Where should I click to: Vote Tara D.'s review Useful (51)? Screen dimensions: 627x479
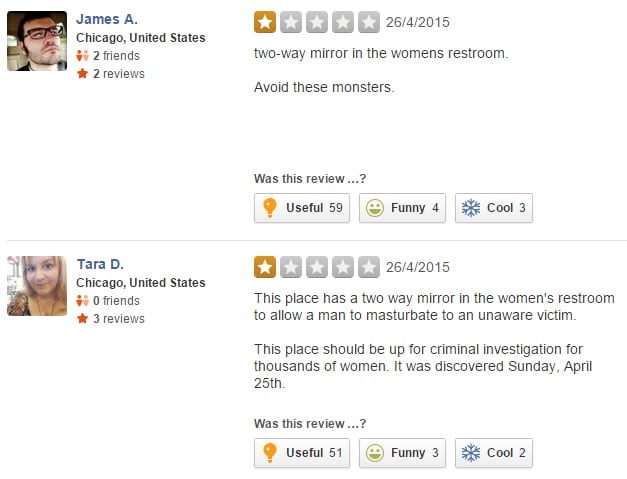coord(302,453)
